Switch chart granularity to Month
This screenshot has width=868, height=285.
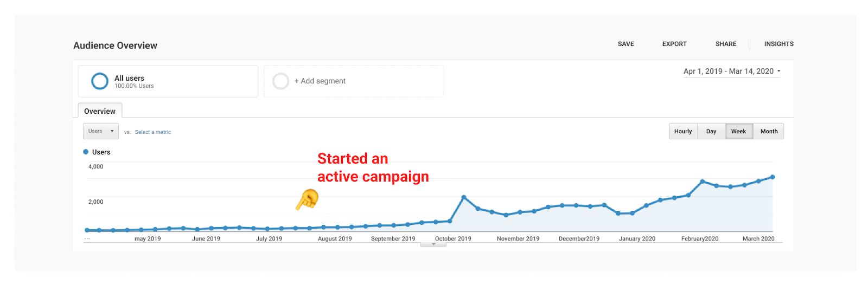coord(769,132)
